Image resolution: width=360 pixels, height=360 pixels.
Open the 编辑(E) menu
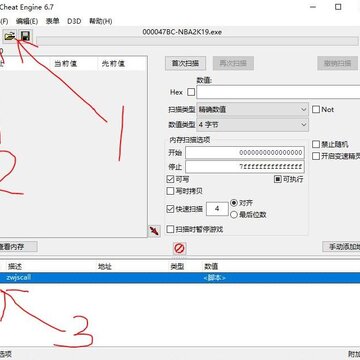(x=27, y=21)
